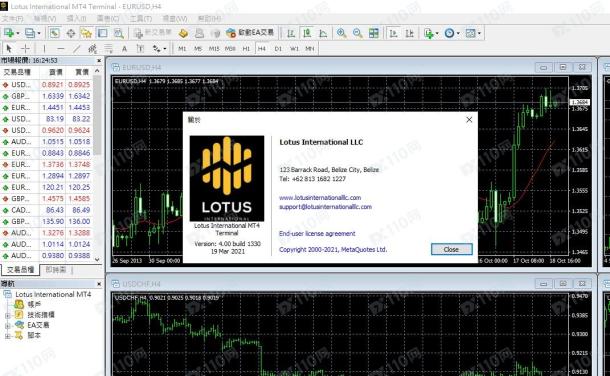Toggle the Terminal panel icon
This screenshot has width=610, height=376.
[x=102, y=33]
